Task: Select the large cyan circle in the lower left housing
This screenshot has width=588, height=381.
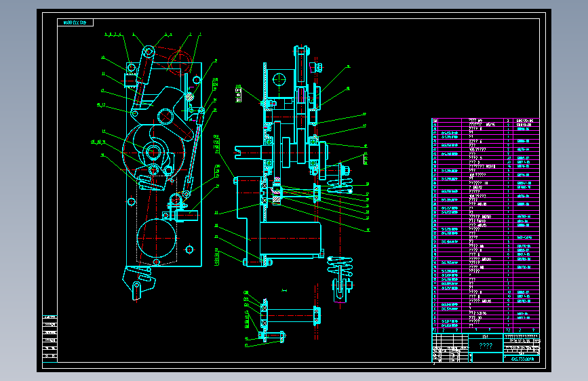Action: 157,239
